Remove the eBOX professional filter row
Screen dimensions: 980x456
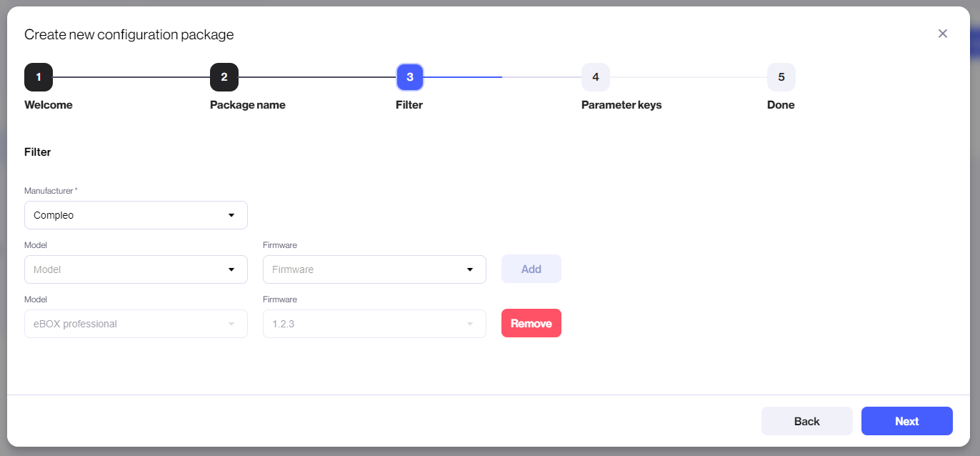coord(531,323)
